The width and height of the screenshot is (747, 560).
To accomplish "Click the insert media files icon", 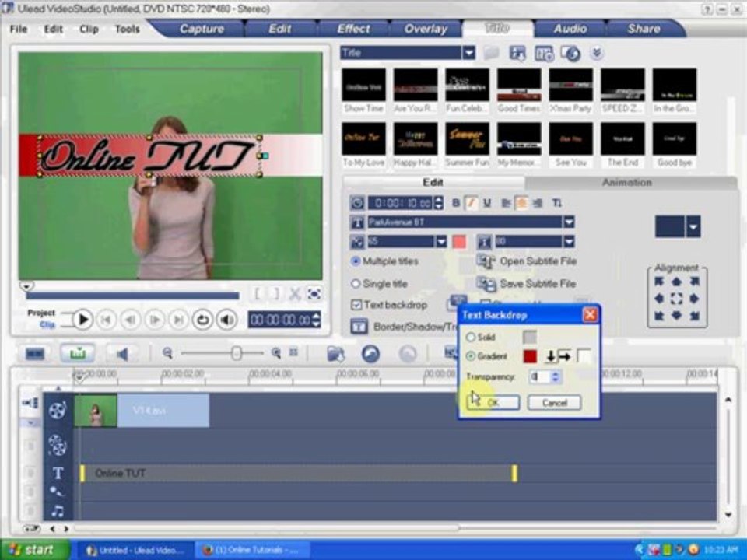I will click(x=336, y=354).
